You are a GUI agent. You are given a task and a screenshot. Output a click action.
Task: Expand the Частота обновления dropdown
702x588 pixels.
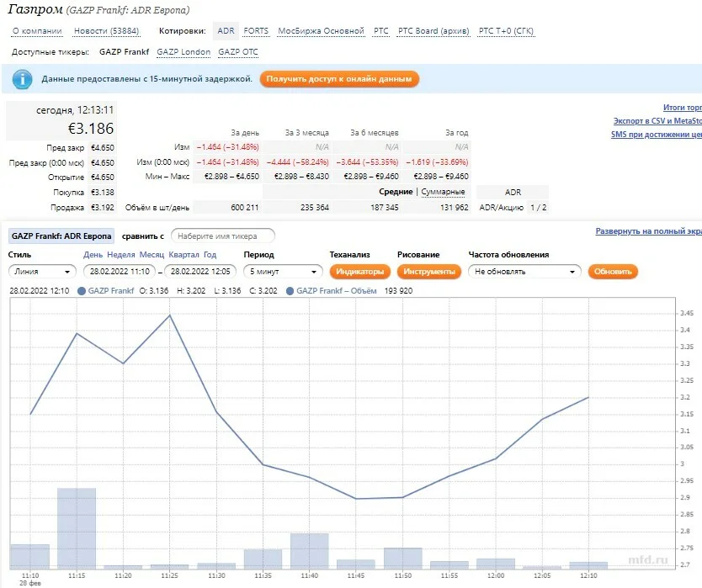[x=524, y=271]
